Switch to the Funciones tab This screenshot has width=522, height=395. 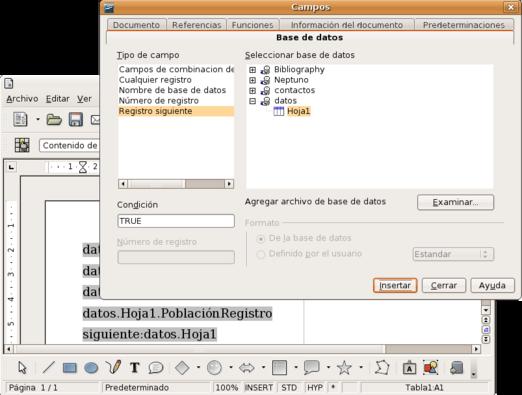coord(252,25)
